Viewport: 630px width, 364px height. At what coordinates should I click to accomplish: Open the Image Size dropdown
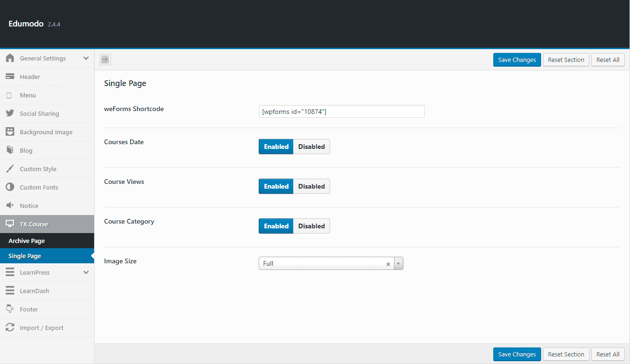pos(398,263)
